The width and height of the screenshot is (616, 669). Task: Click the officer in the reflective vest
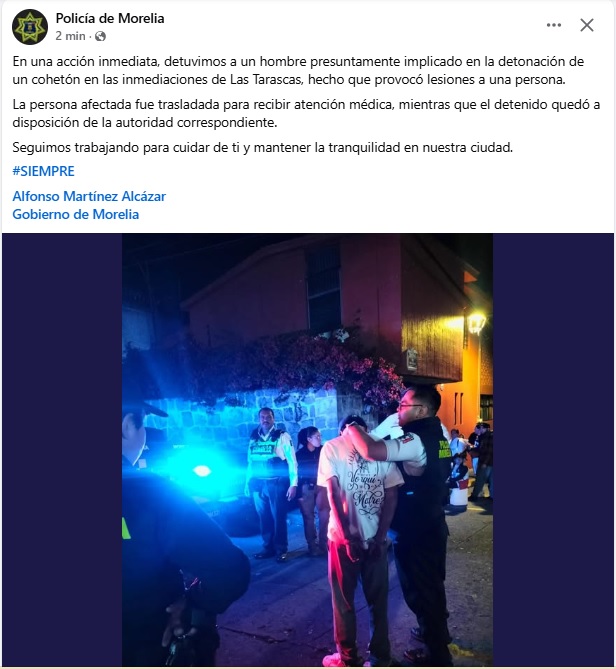[x=270, y=483]
